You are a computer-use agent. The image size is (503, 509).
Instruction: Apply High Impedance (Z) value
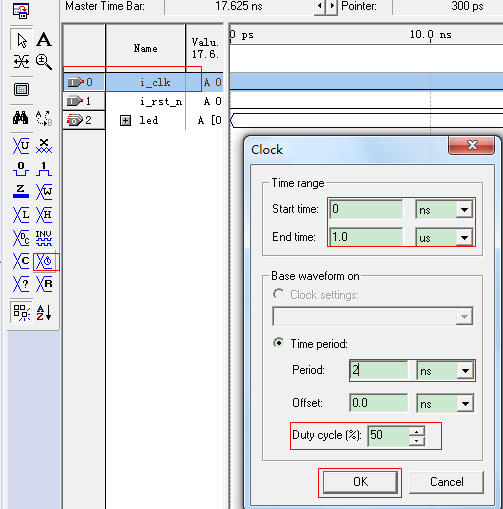coord(21,191)
